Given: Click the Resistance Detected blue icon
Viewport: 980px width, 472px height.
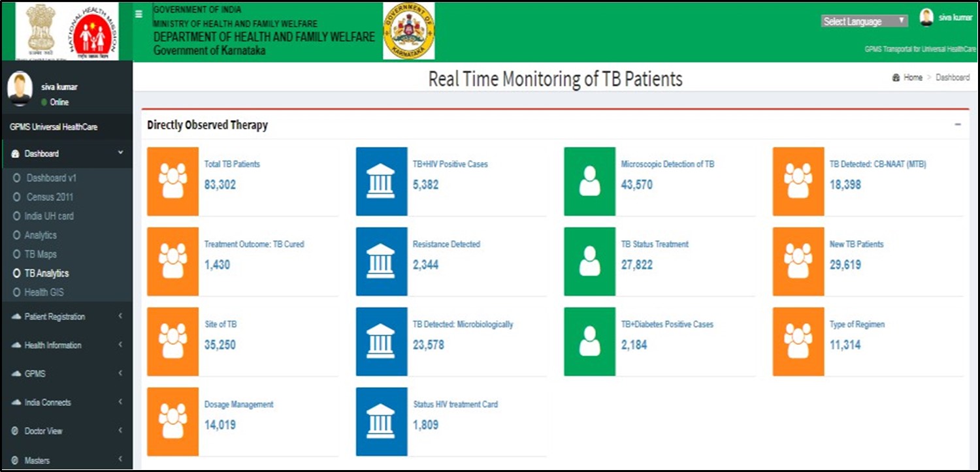Looking at the screenshot, I should coord(382,261).
